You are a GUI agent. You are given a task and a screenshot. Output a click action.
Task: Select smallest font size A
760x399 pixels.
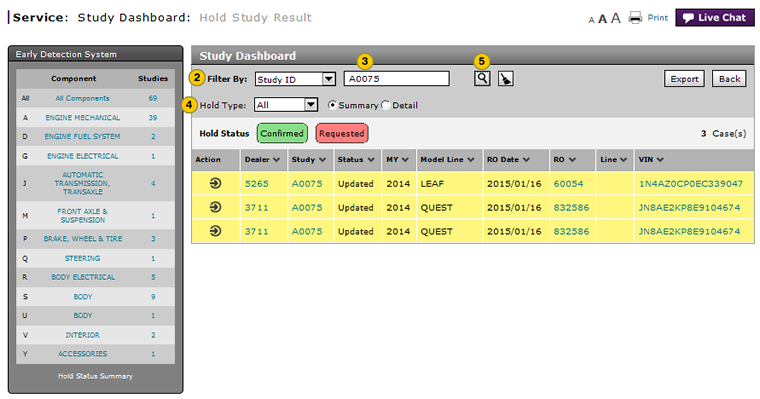point(591,20)
